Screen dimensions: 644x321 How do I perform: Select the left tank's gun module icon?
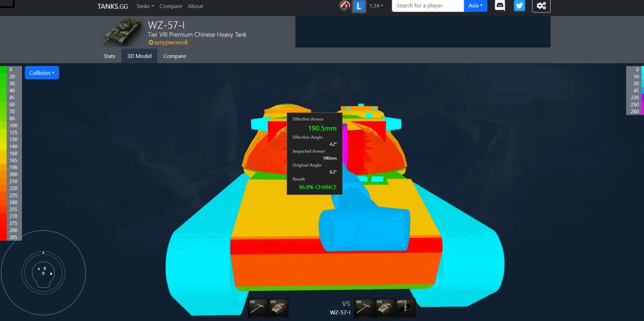click(258, 308)
